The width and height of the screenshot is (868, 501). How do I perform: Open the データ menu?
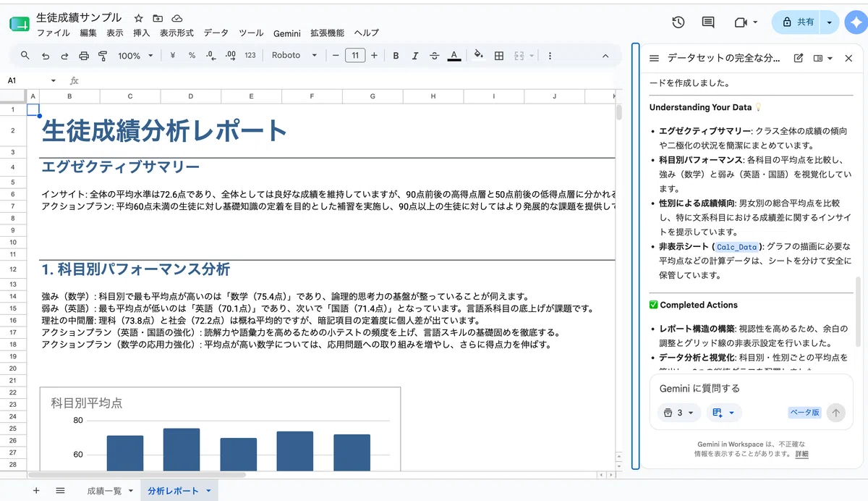tap(216, 33)
